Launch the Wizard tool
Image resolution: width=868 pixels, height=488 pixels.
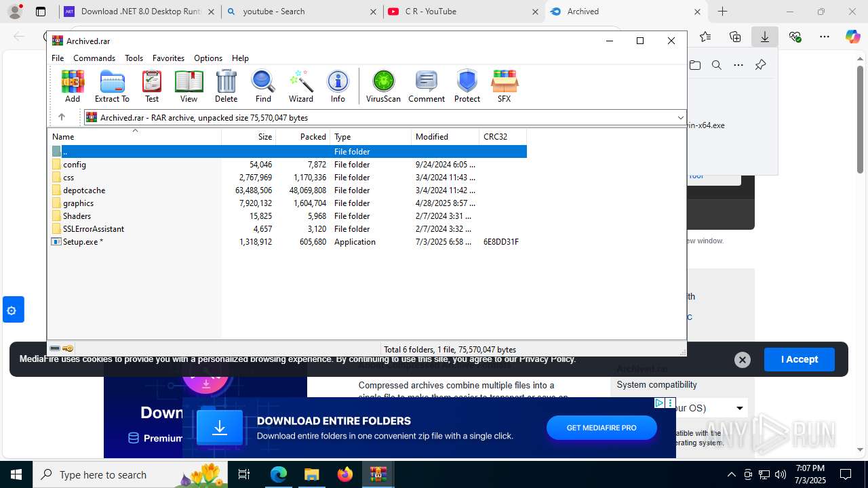[301, 87]
